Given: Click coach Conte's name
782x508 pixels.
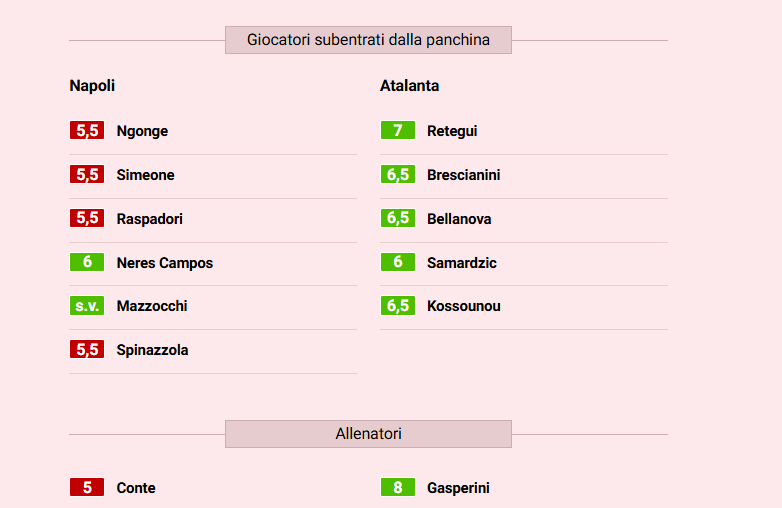Looking at the screenshot, I should (136, 488).
